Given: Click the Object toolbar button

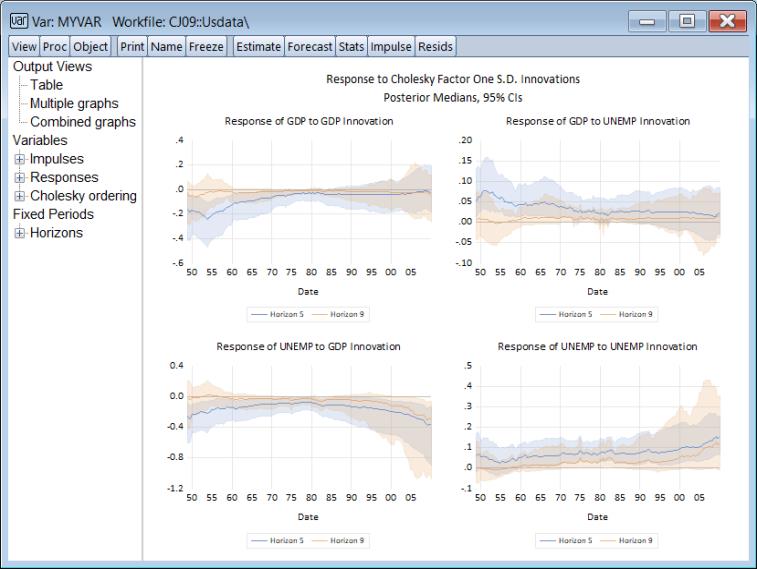Looking at the screenshot, I should click(x=90, y=46).
